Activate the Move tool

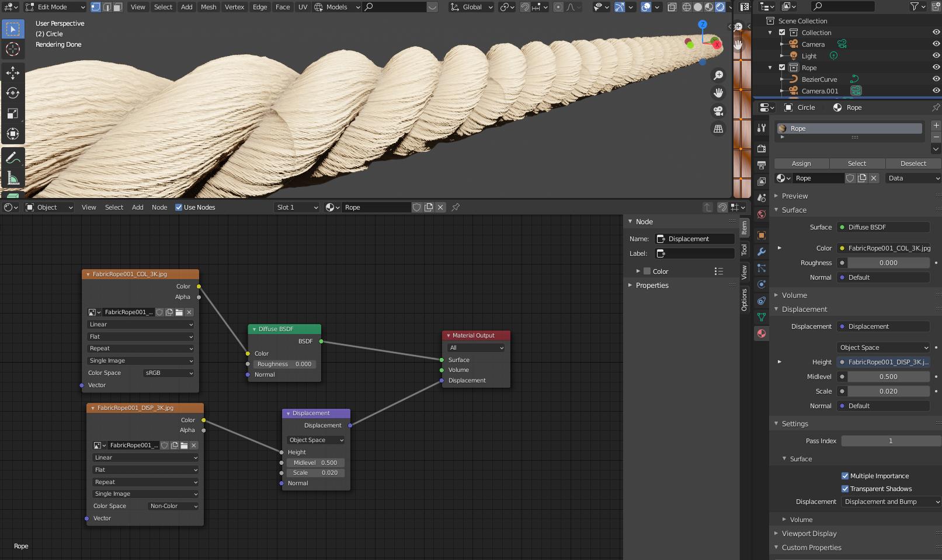(13, 72)
